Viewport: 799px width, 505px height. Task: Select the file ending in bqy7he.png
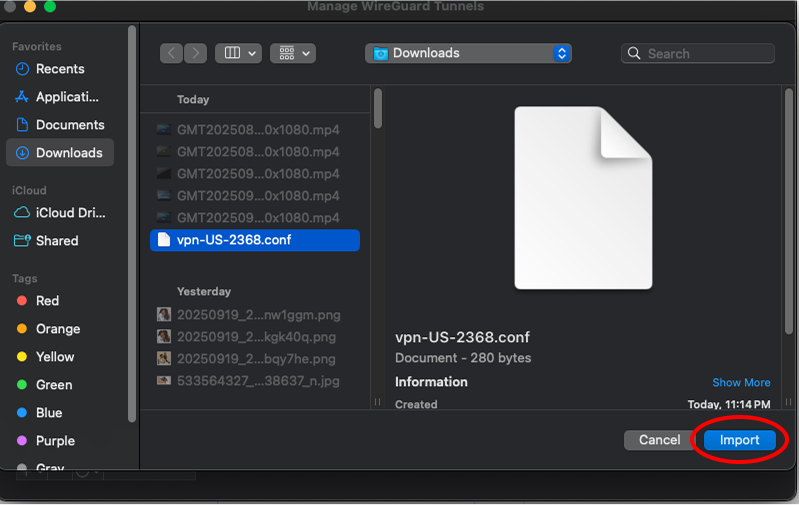click(255, 359)
